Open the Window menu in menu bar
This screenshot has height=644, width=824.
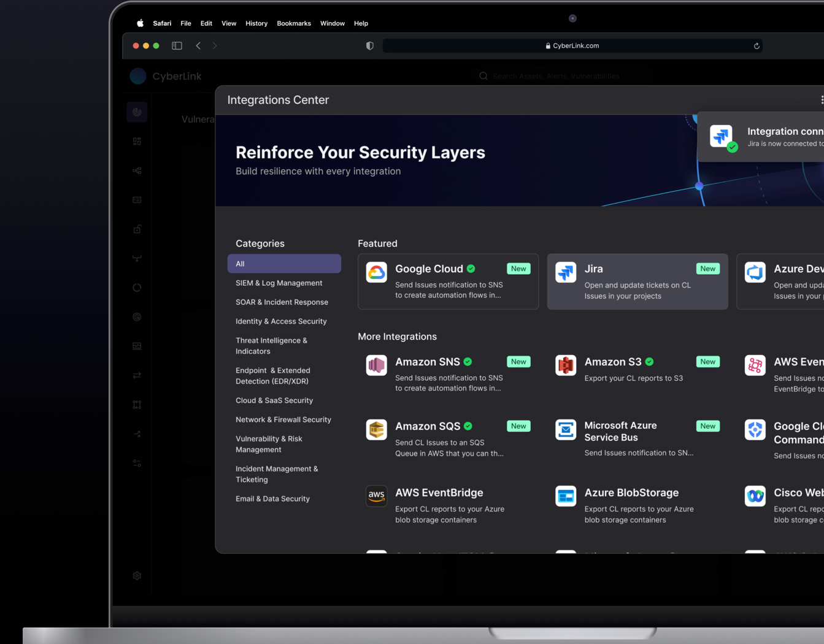point(333,23)
